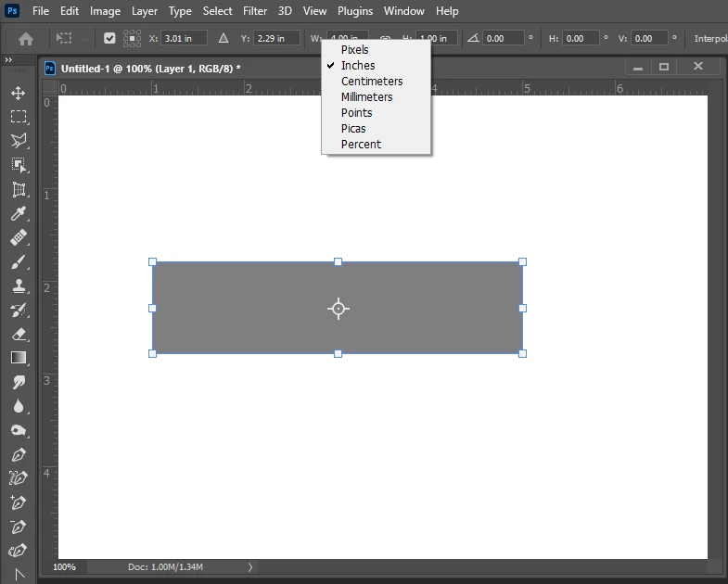This screenshot has width=728, height=584.
Task: Choose Inches from units menu
Action: tap(377, 66)
